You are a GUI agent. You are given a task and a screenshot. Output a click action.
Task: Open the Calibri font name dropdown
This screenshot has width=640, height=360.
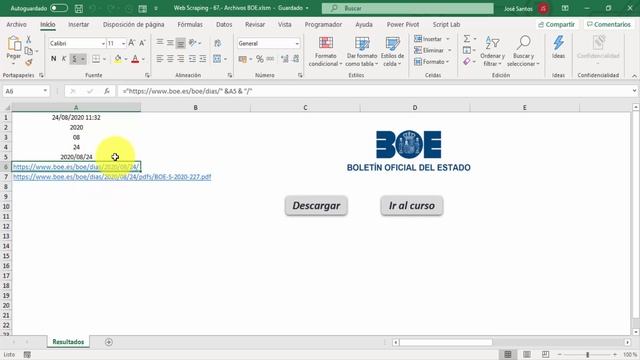pyautogui.click(x=103, y=43)
